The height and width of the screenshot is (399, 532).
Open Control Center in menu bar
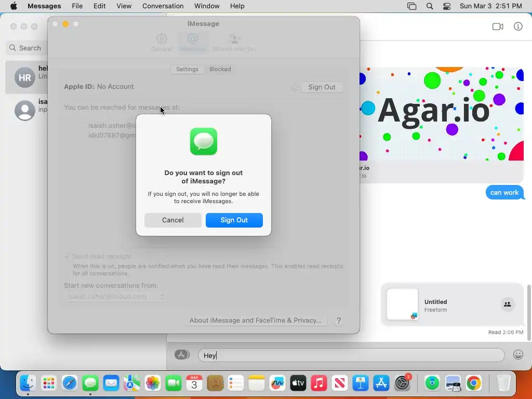pos(447,6)
